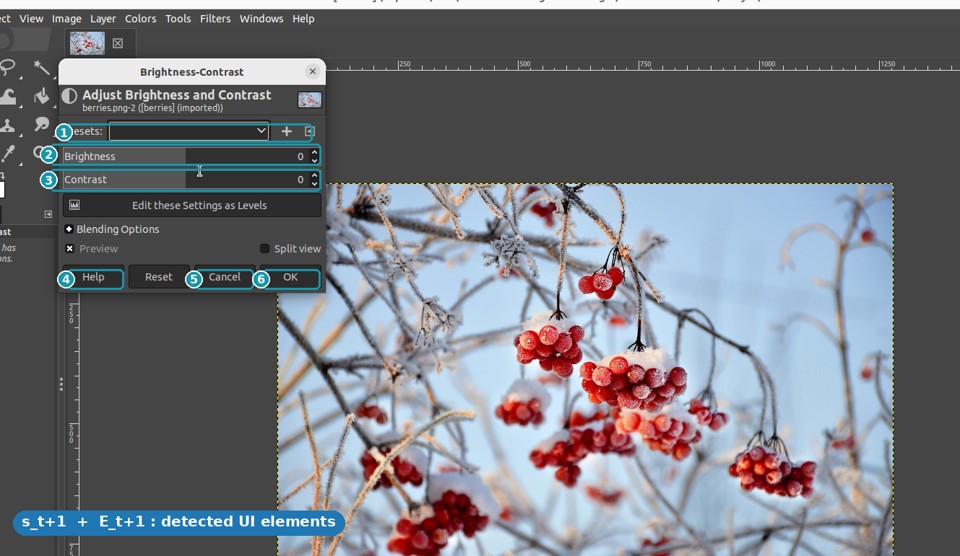Increase Brightness with the up arrow
This screenshot has width=960, height=556.
click(314, 152)
